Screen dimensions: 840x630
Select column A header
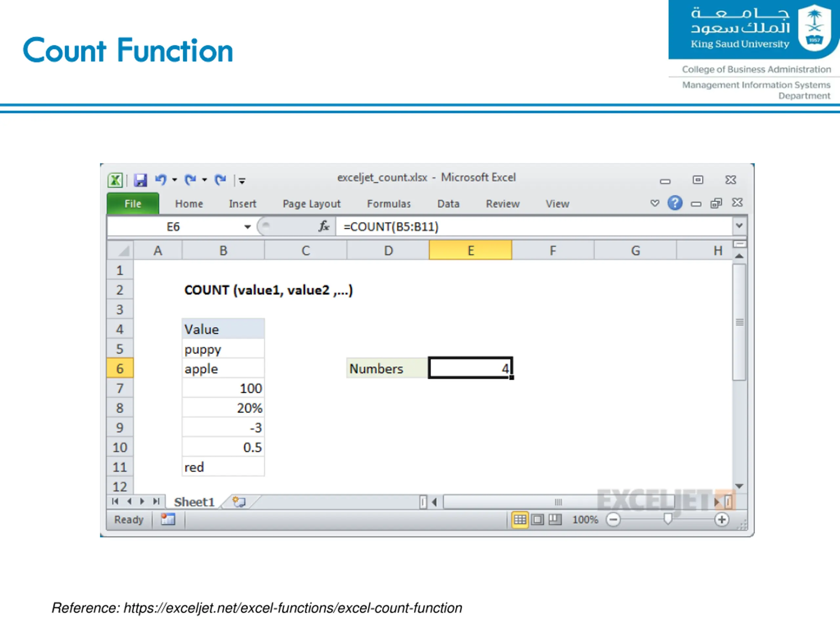point(157,251)
